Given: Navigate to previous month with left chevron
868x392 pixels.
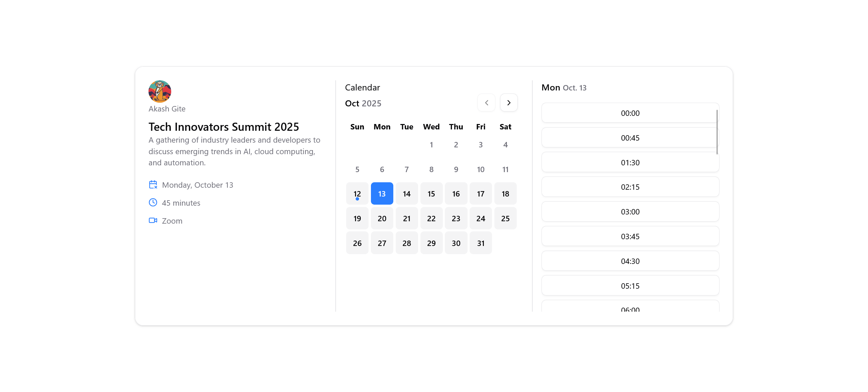Looking at the screenshot, I should click(x=486, y=102).
